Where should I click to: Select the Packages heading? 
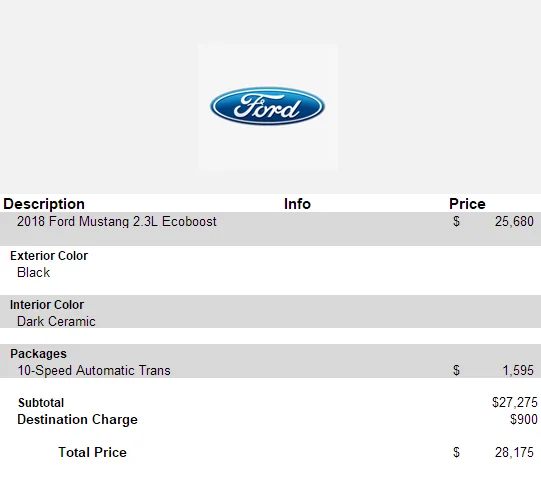pos(38,354)
